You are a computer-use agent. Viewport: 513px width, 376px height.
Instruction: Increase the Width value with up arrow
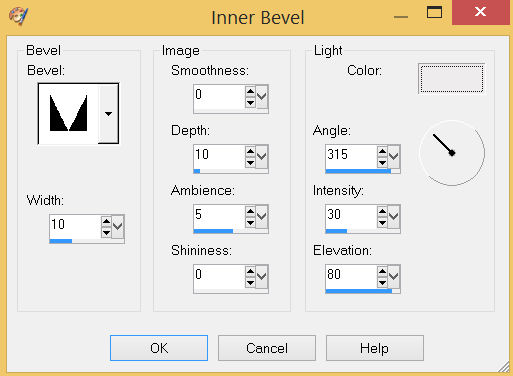[106, 221]
